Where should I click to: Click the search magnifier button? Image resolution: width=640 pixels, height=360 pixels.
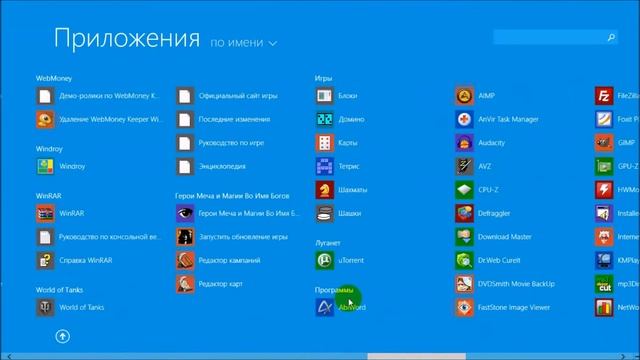pyautogui.click(x=611, y=37)
